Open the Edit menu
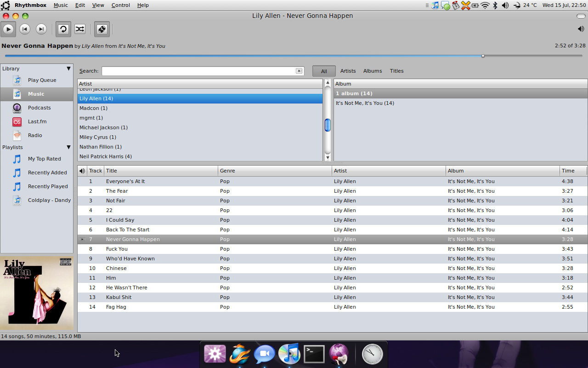 click(x=80, y=5)
